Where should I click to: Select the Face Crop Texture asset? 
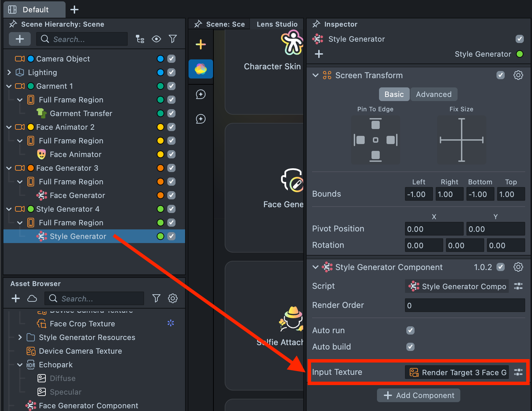tap(82, 324)
